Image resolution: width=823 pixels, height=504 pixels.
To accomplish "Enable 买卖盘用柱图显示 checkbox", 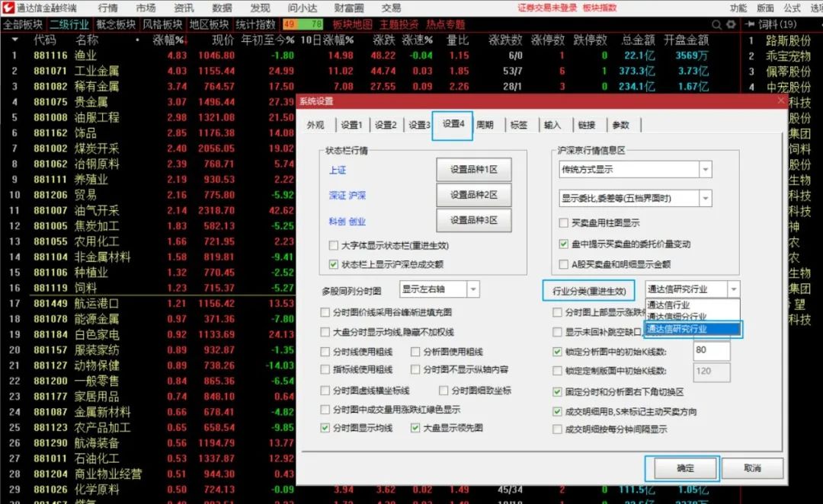I will click(x=564, y=223).
